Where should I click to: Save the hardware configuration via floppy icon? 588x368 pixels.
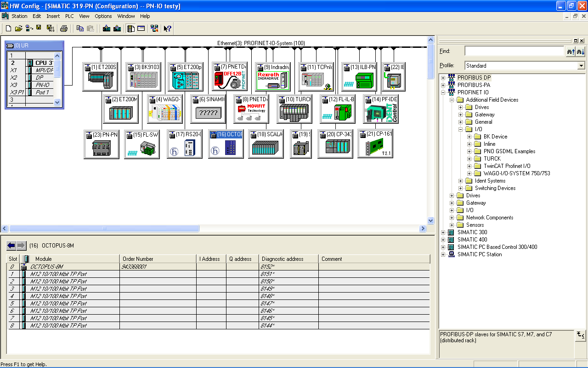tap(39, 29)
